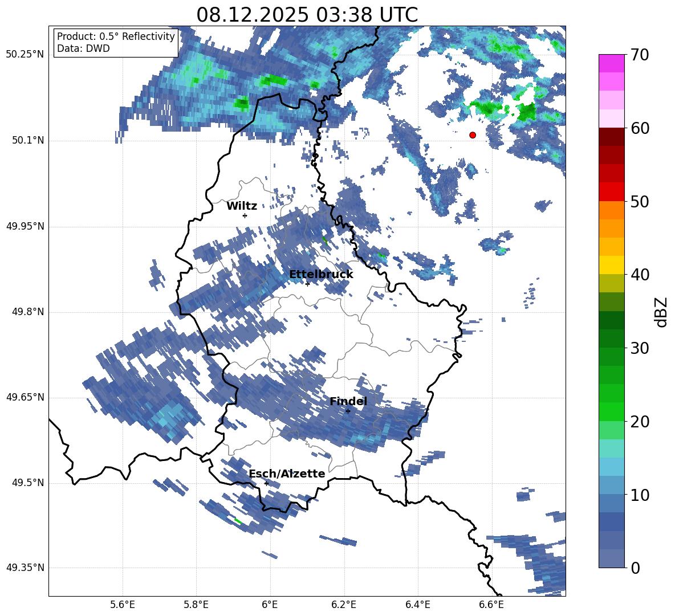Click the 49.95°N latitude label
675x616 pixels.
[x=25, y=226]
